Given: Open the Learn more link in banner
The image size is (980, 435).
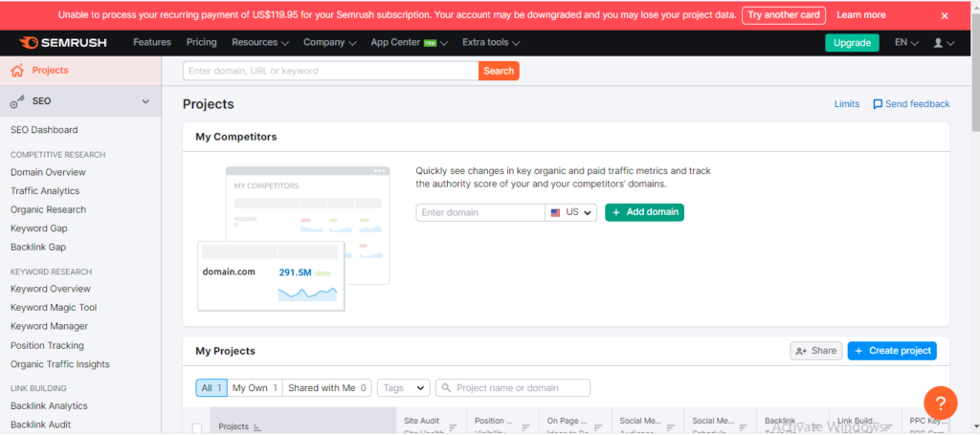Looking at the screenshot, I should [860, 15].
